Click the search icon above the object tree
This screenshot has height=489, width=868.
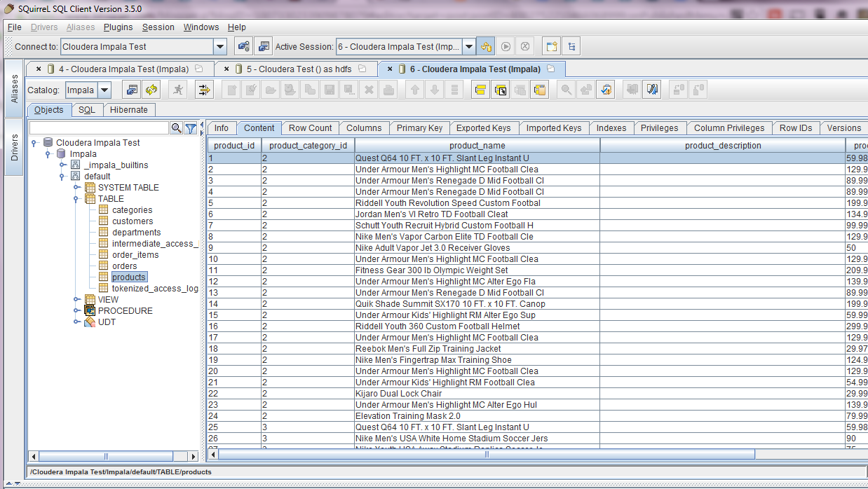[x=177, y=128]
